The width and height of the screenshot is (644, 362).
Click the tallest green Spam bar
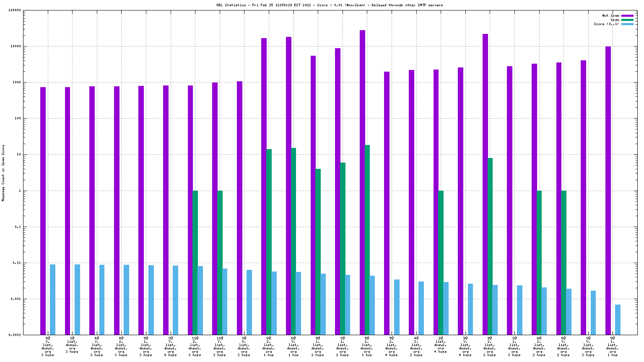[x=367, y=240]
